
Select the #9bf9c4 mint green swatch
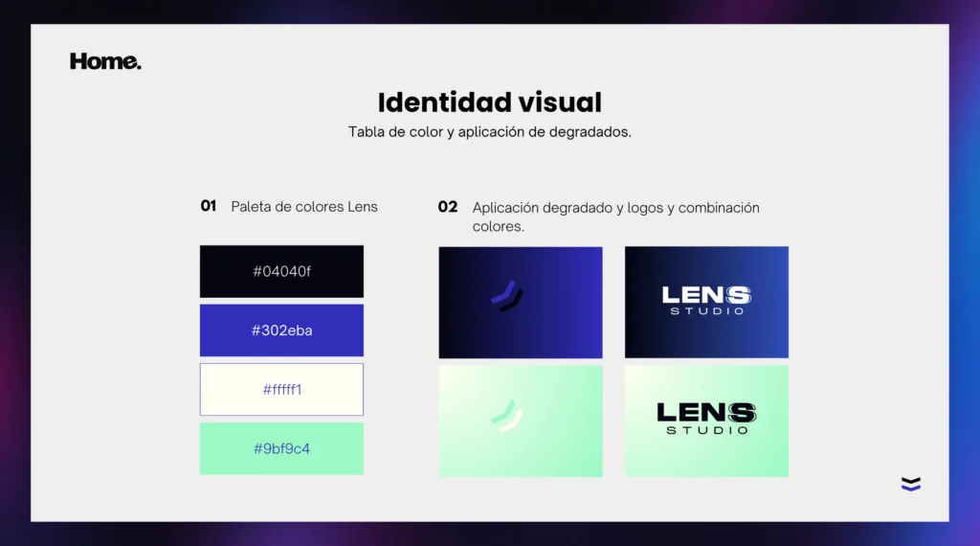point(281,448)
